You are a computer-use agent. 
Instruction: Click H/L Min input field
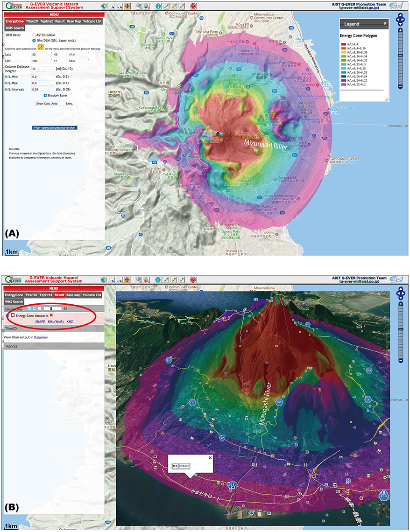click(x=43, y=77)
